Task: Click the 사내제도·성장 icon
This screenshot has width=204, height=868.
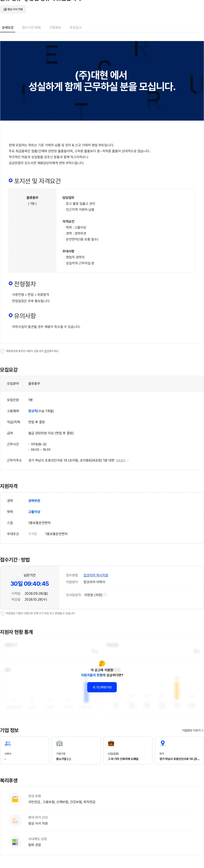Action: tap(15, 842)
